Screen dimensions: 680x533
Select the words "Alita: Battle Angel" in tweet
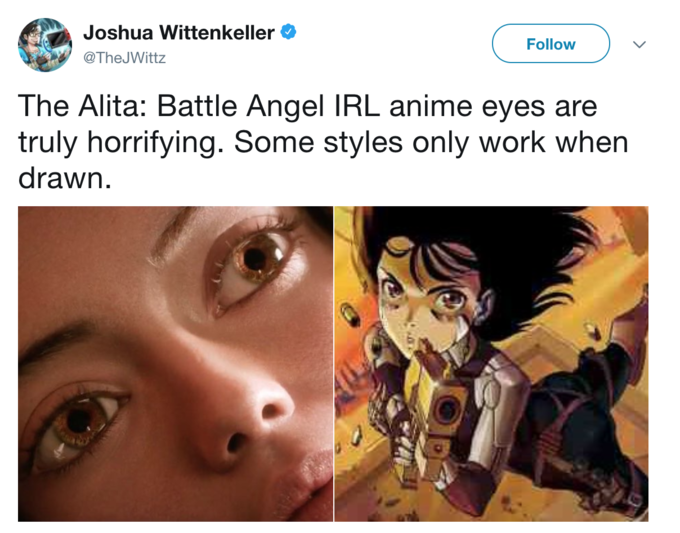coord(201,107)
